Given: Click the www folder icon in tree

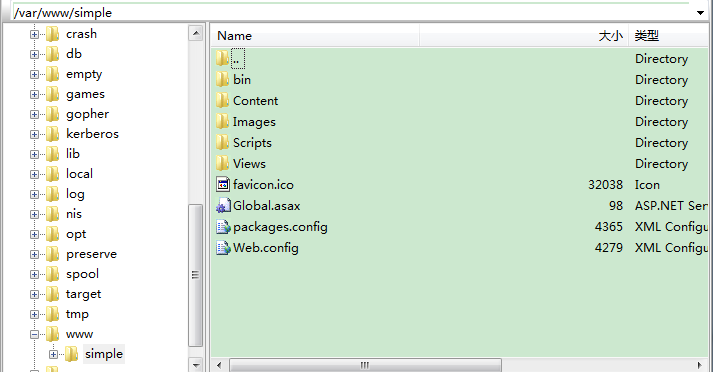Looking at the screenshot, I should pos(53,334).
